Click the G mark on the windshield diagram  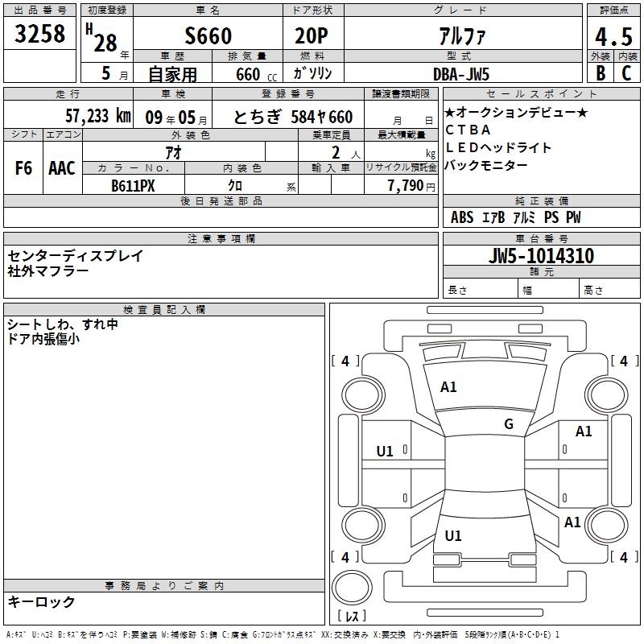[x=508, y=424]
